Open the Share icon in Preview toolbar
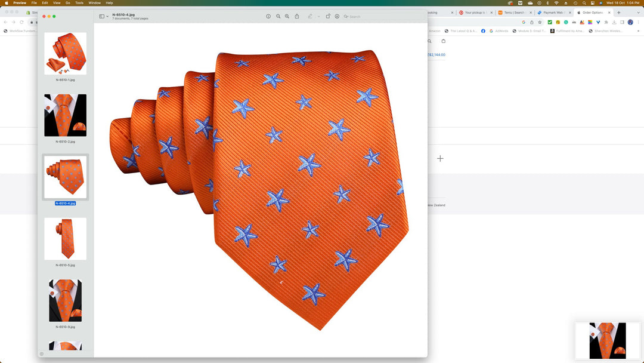The image size is (644, 363). [297, 16]
